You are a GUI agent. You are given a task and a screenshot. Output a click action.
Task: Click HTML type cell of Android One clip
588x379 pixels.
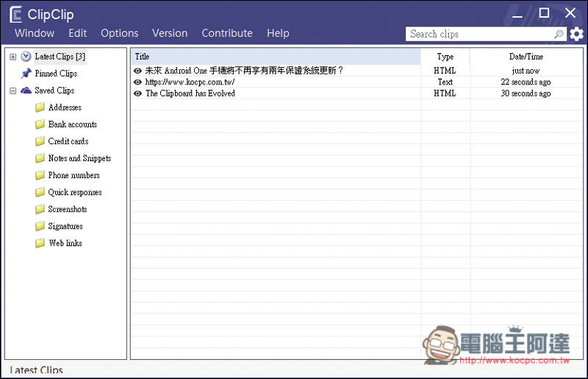tap(445, 71)
